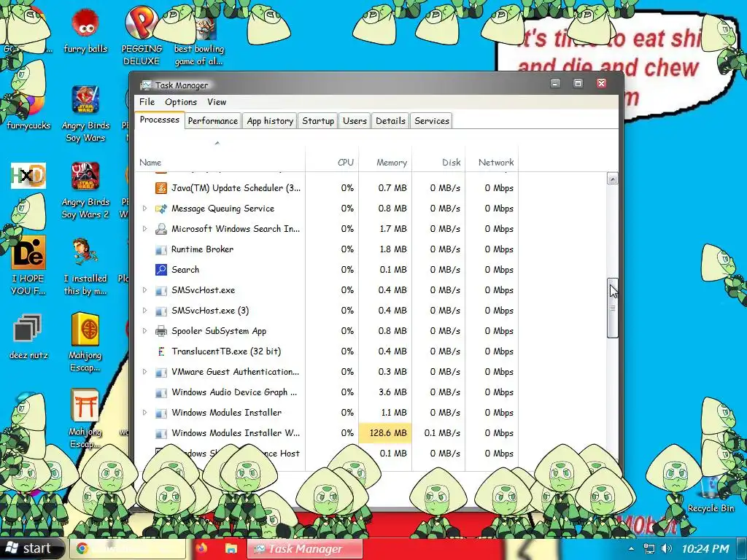
Task: Click the process list scrollbar thumb
Action: tap(613, 308)
